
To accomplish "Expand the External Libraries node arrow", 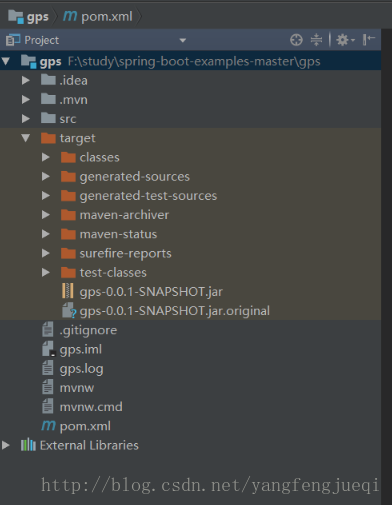I will pos(6,445).
